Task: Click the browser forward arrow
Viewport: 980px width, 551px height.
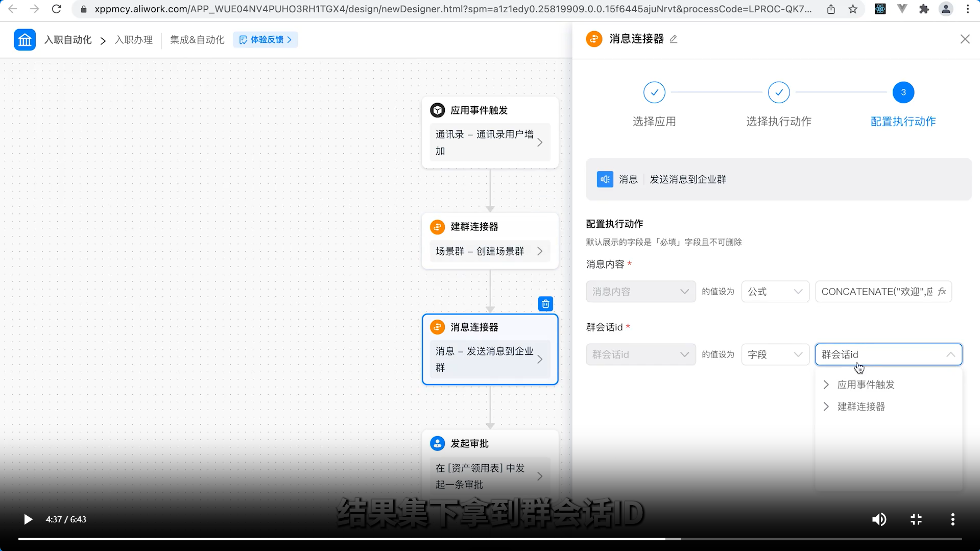Action: [x=34, y=9]
